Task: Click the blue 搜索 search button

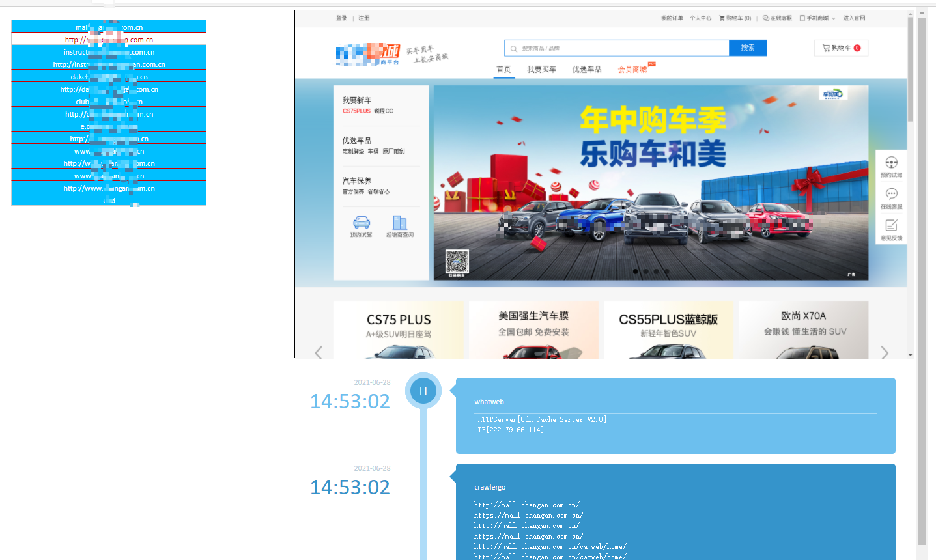Action: (748, 48)
